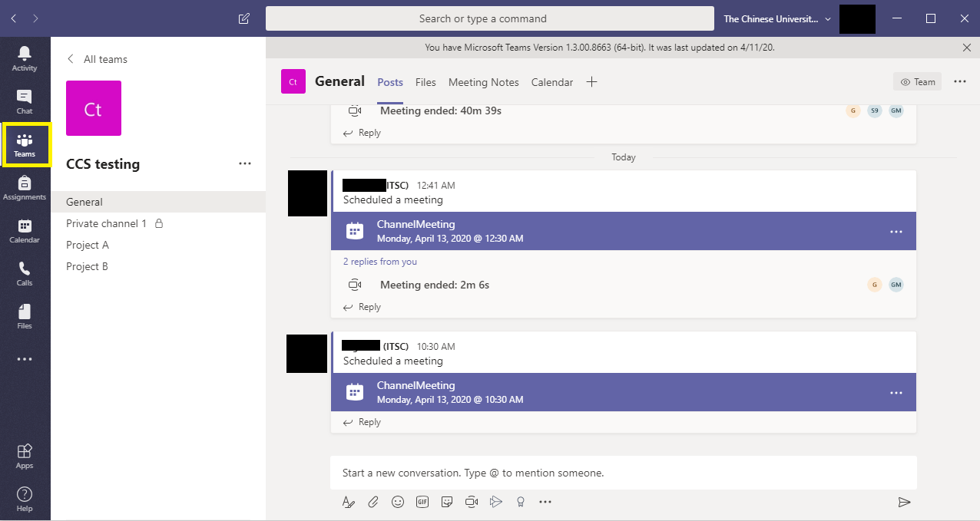Select the Project B channel
Image resolution: width=980 pixels, height=521 pixels.
158,266
